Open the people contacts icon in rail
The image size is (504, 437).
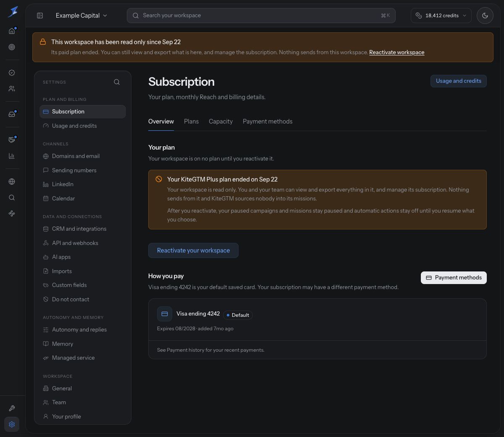(x=12, y=89)
